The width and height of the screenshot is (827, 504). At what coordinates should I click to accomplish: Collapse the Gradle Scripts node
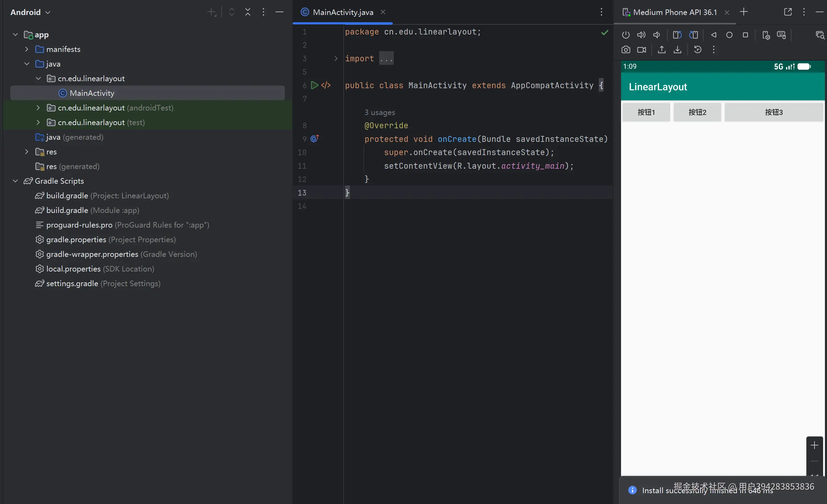pyautogui.click(x=15, y=181)
